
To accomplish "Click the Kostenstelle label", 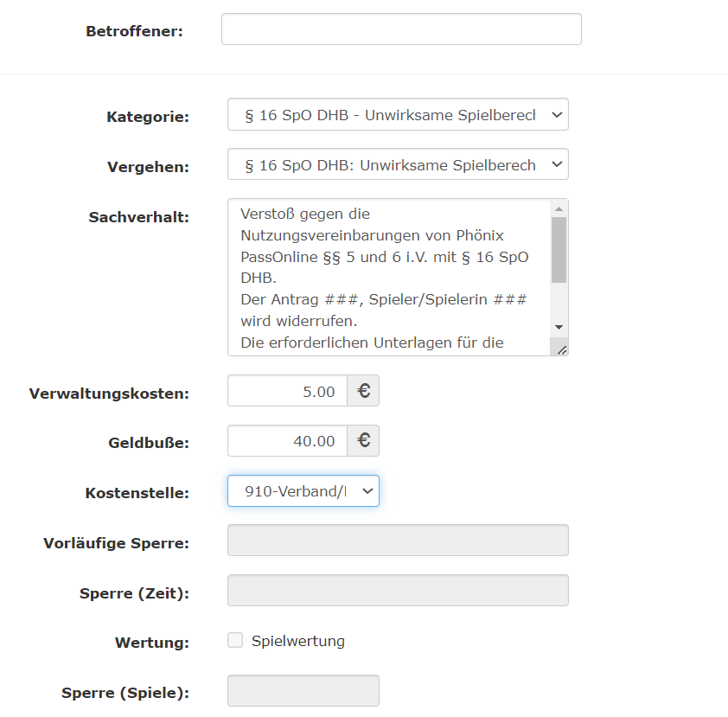I will (137, 493).
